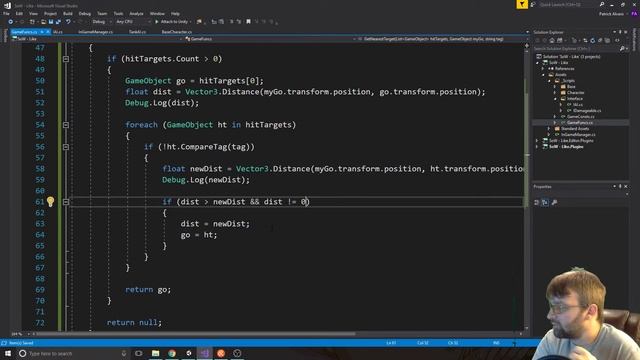Click Properties panel wrench icon
The image size is (640, 360).
tap(554, 202)
